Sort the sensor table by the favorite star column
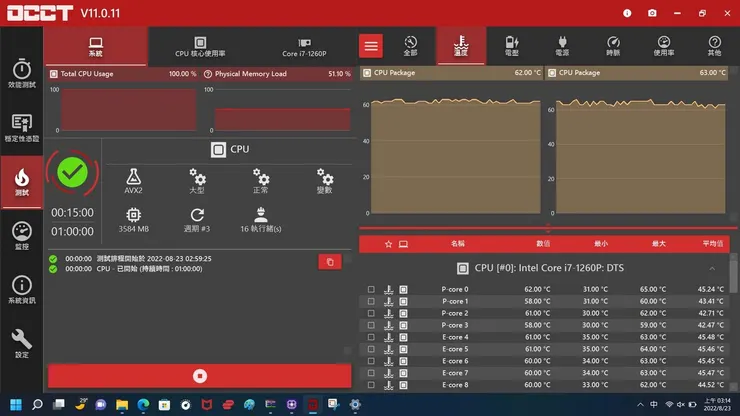The image size is (740, 416). coord(388,244)
